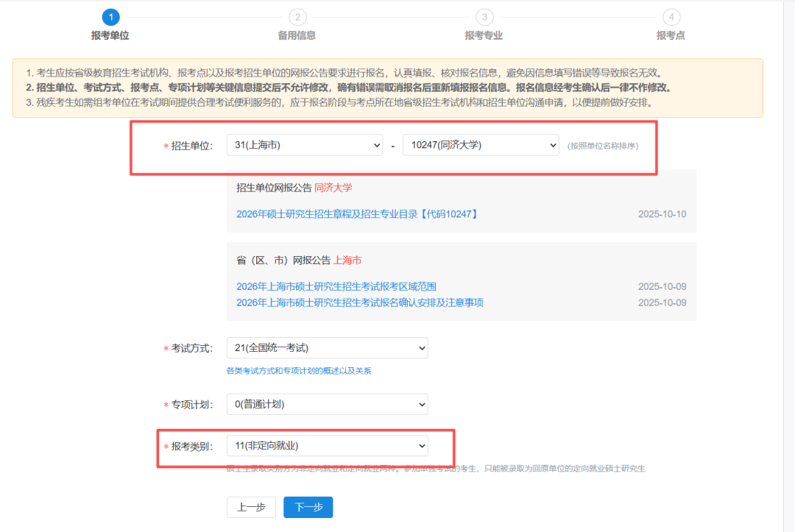The image size is (795, 532).
Task: Go to the 备用信息 step label
Action: click(x=297, y=35)
